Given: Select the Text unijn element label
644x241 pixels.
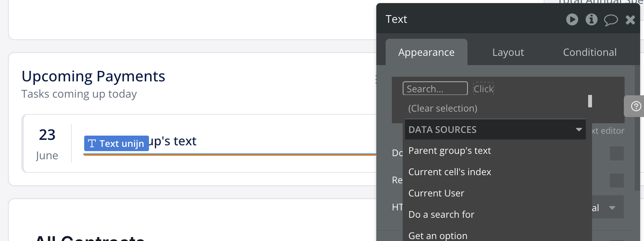Looking at the screenshot, I should pyautogui.click(x=116, y=143).
